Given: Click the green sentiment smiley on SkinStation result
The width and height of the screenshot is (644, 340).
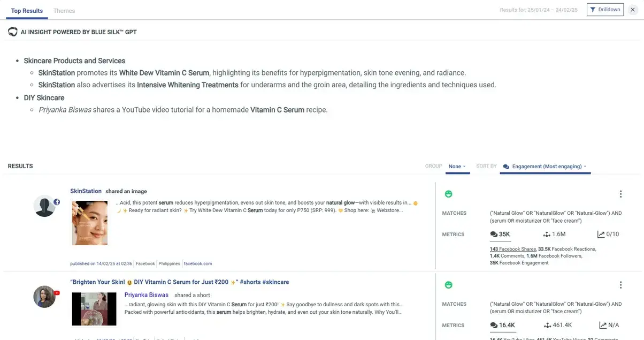Looking at the screenshot, I should coord(448,194).
